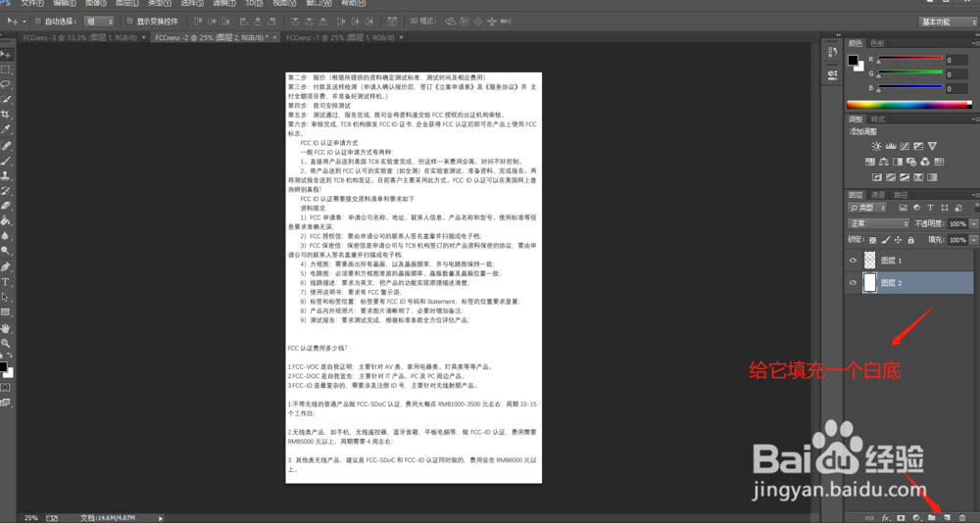Click the R red color slider
980x523 pixels.
[910, 58]
